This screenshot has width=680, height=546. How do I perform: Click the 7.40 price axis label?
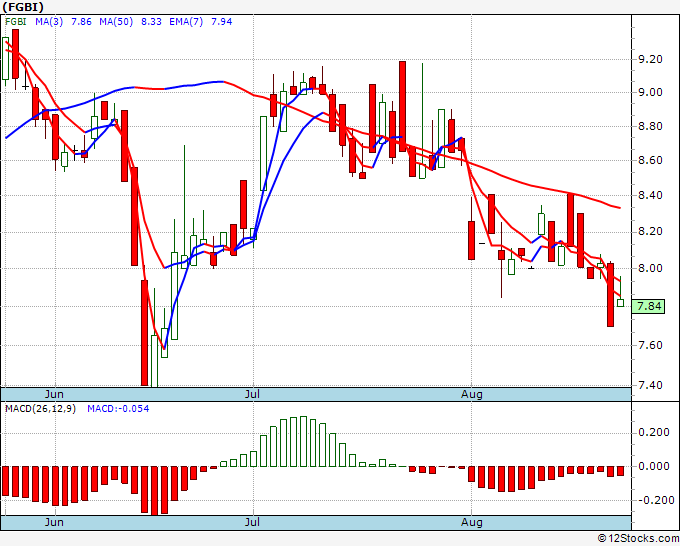(650, 385)
